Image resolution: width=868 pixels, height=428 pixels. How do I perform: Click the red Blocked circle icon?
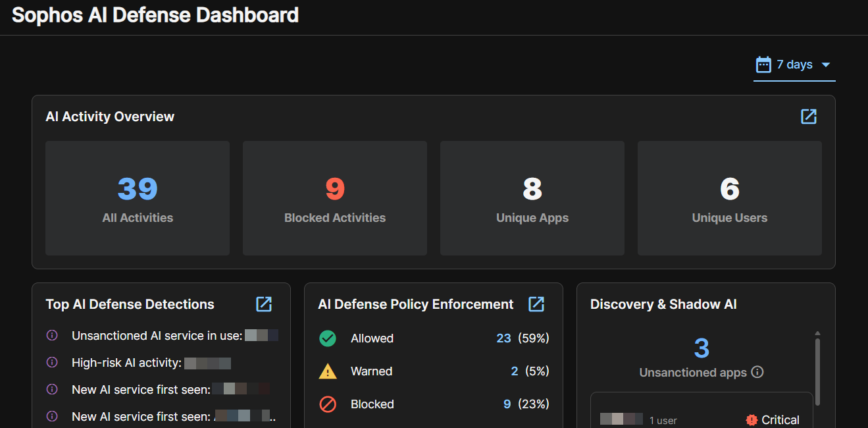point(328,404)
